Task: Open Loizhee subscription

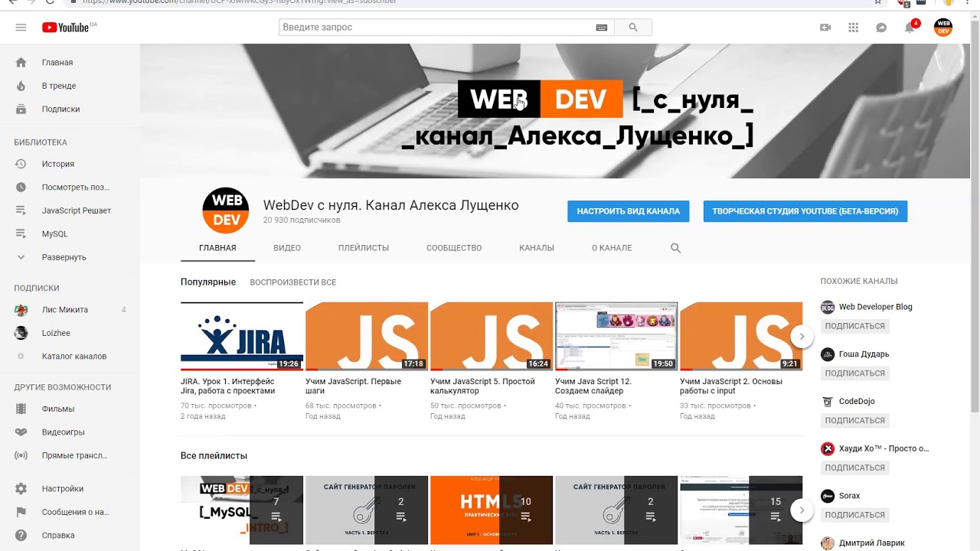Action: (x=70, y=333)
